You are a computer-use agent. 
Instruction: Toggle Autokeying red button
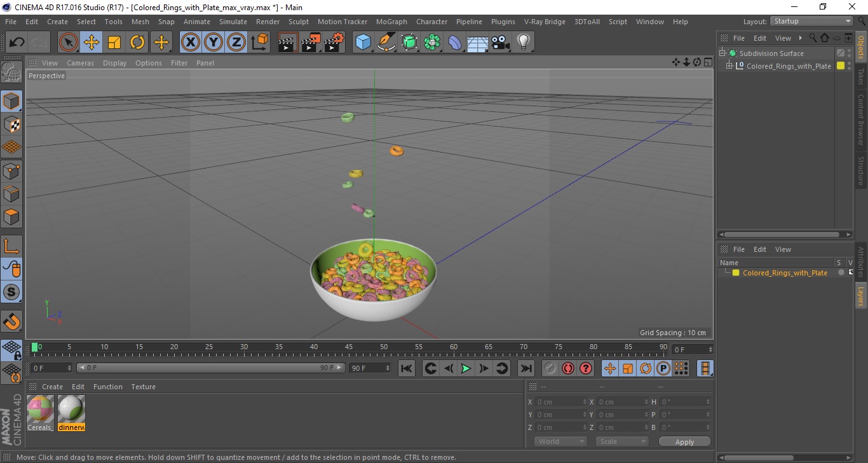568,368
